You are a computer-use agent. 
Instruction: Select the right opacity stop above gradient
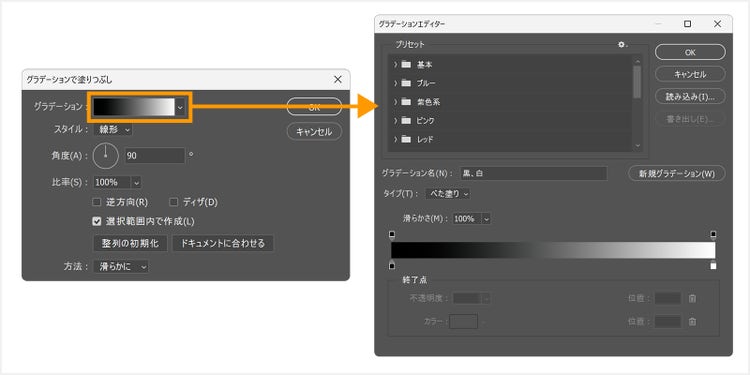(x=713, y=234)
